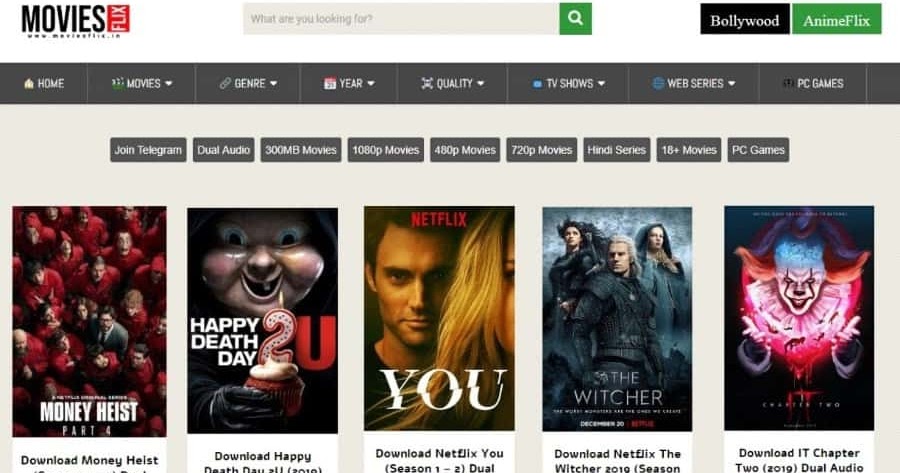The width and height of the screenshot is (900, 473).
Task: Open the QUALITY menu
Action: [x=455, y=83]
